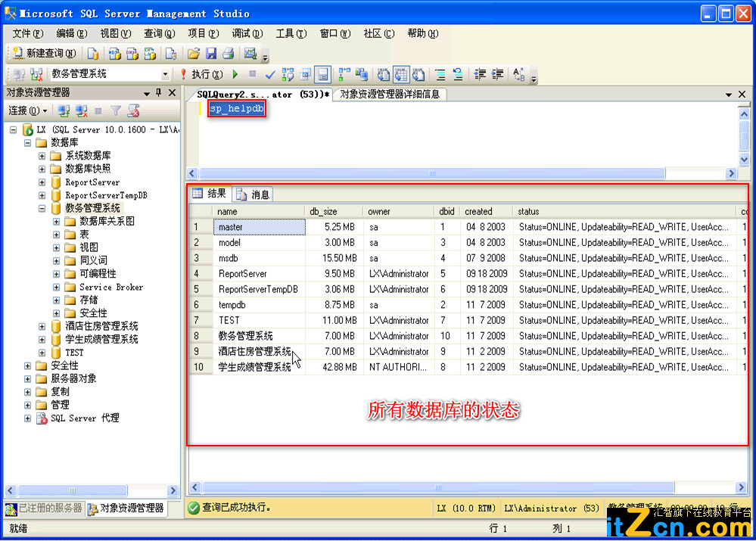
Task: Click the tempdb name cell
Action: [x=260, y=305]
